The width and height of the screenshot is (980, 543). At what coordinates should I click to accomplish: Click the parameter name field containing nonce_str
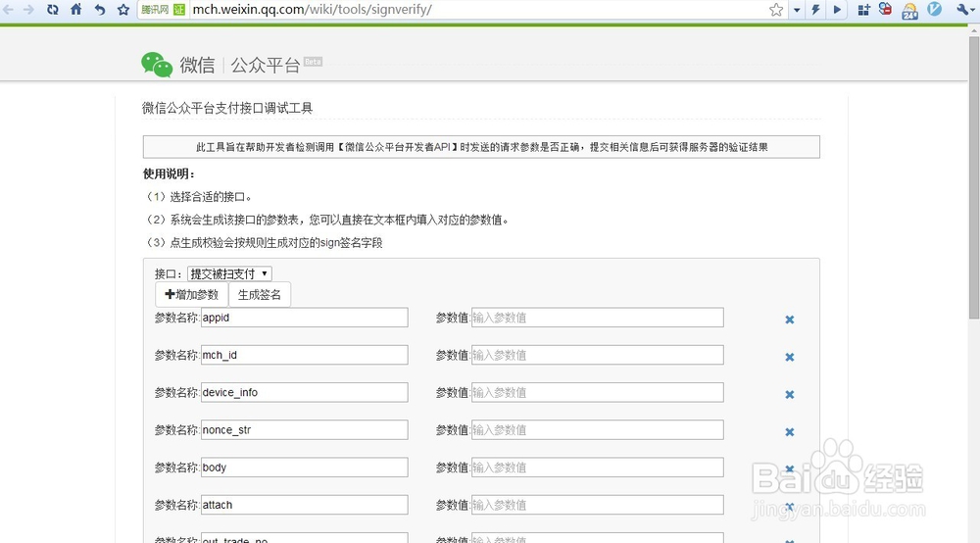pos(305,430)
